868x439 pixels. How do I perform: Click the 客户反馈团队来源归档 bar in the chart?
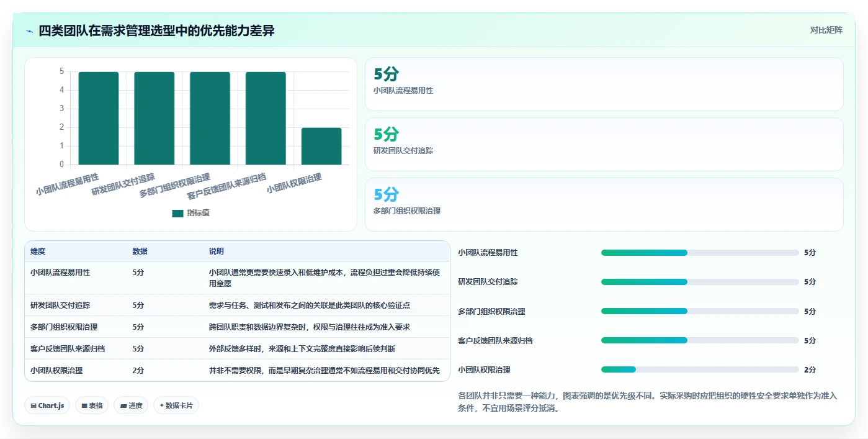point(266,119)
